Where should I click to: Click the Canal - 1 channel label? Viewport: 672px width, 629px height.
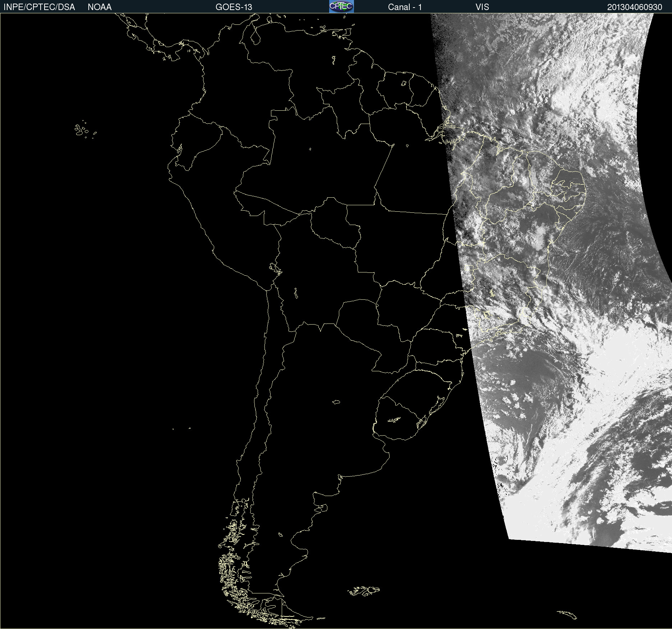click(x=405, y=7)
